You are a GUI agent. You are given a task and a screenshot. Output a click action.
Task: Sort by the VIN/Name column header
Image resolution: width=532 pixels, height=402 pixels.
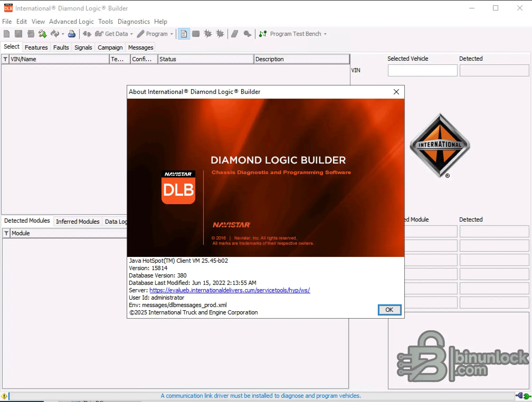pyautogui.click(x=59, y=59)
